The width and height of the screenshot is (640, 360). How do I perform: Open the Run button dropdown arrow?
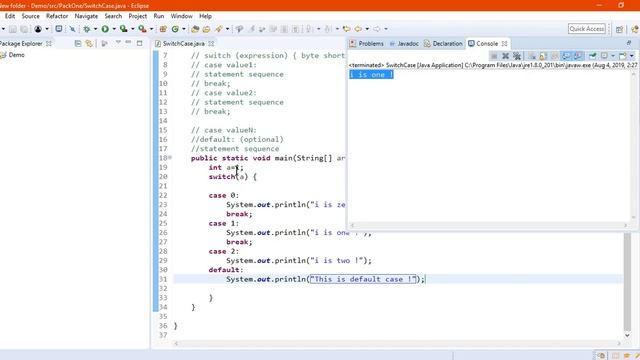(x=114, y=29)
